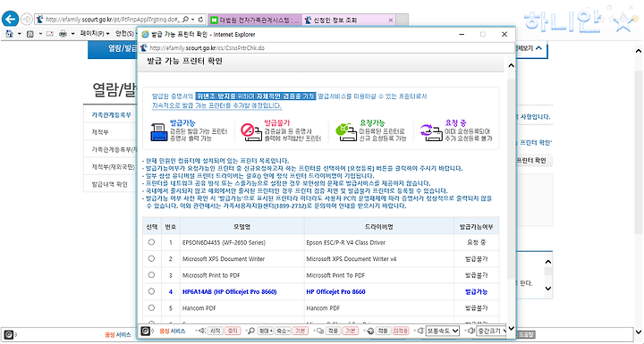Open the 안전(S) menu

point(124,34)
